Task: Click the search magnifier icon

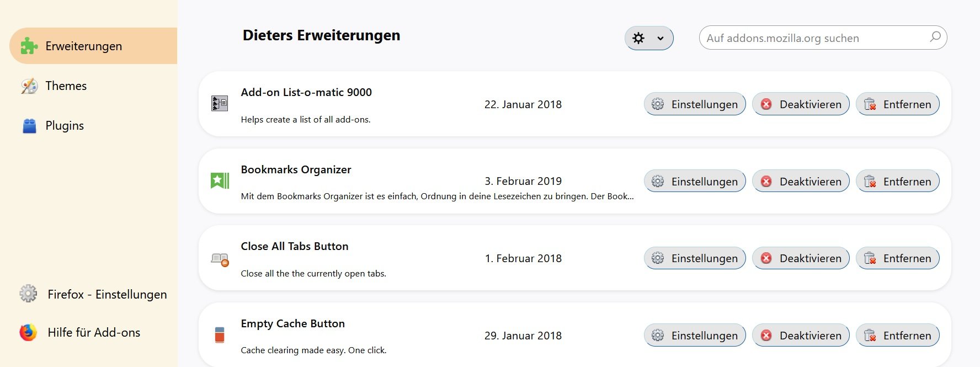Action: coord(935,38)
